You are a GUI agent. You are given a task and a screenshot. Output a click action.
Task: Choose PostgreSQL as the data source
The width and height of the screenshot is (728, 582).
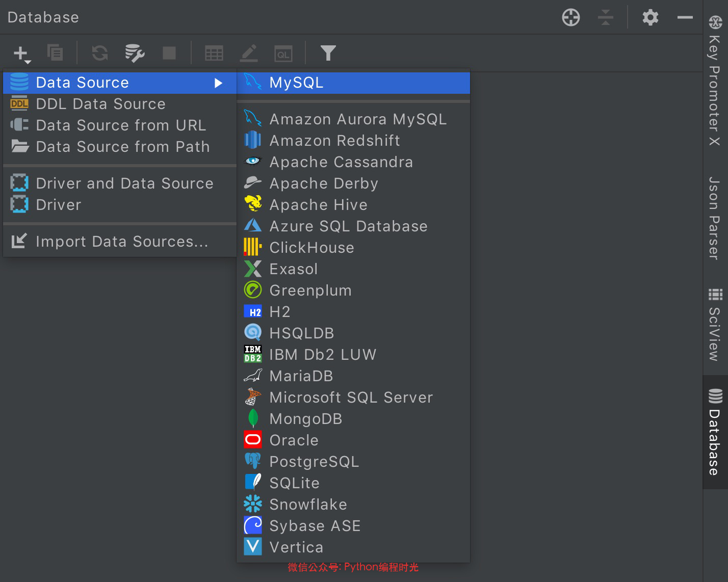(314, 462)
